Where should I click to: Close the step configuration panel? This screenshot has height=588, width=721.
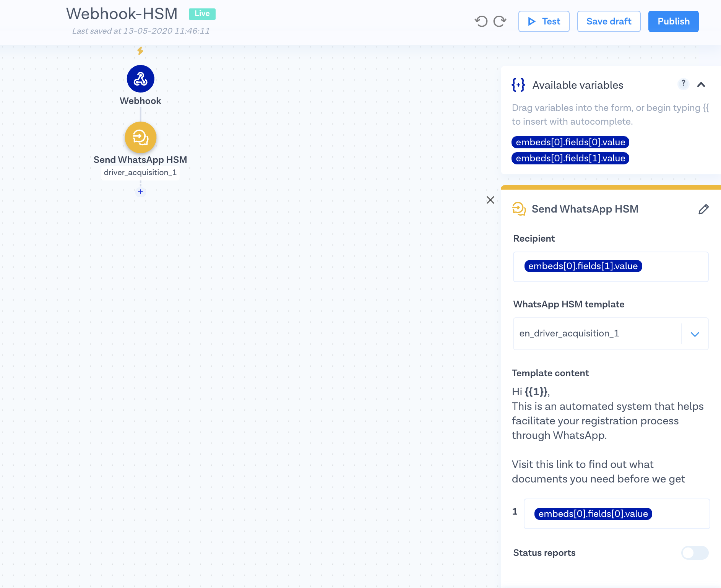[x=490, y=200]
